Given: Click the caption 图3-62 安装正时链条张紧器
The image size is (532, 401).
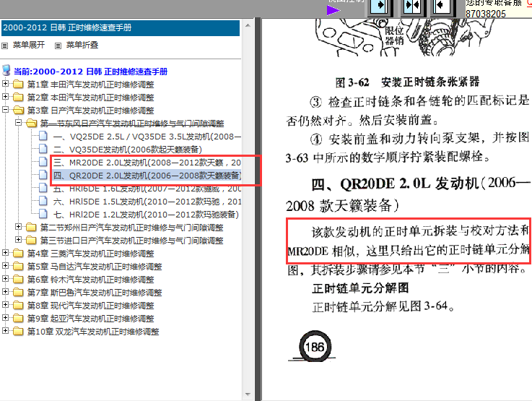Looking at the screenshot, I should 407,82.
